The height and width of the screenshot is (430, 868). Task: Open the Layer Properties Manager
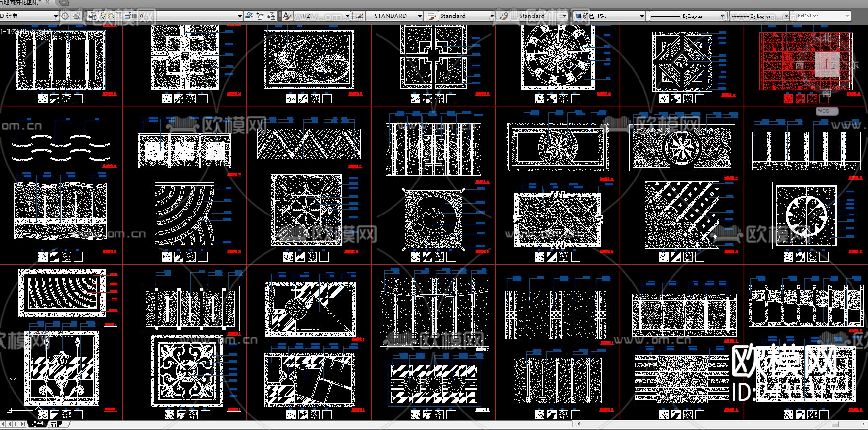[x=93, y=16]
